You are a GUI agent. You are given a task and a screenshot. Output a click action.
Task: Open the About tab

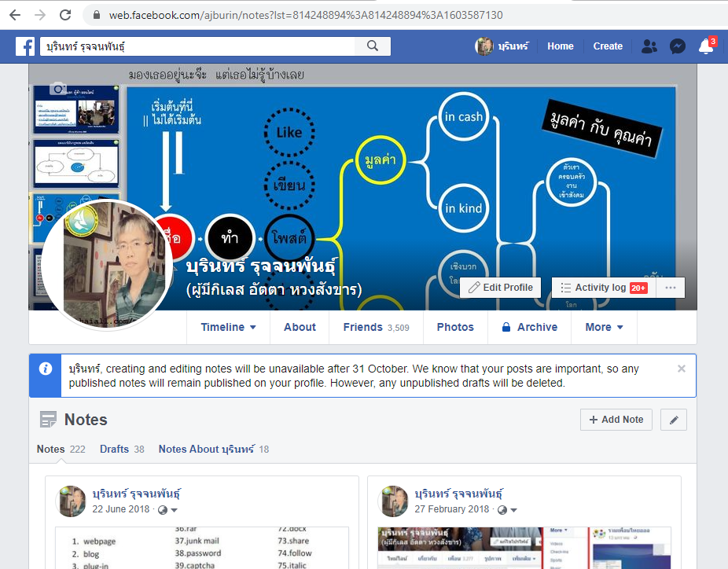(x=300, y=327)
